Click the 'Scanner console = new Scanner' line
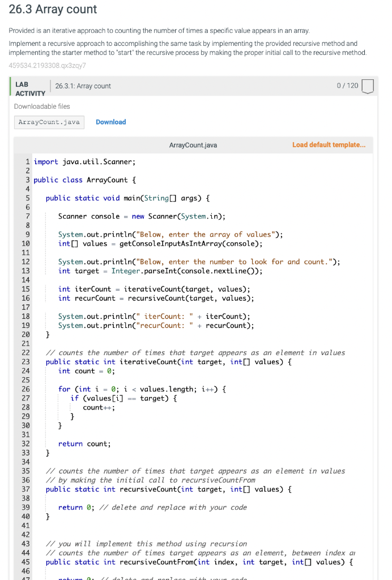This screenshot has height=580, width=392. click(142, 216)
